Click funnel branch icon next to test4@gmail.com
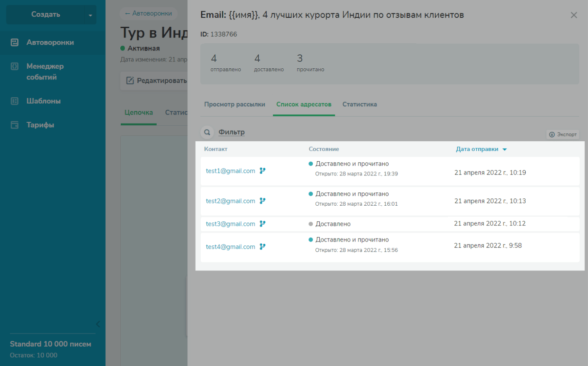 pos(262,247)
